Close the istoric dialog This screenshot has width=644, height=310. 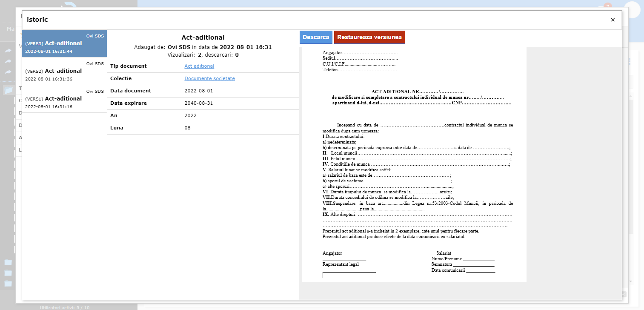(613, 20)
